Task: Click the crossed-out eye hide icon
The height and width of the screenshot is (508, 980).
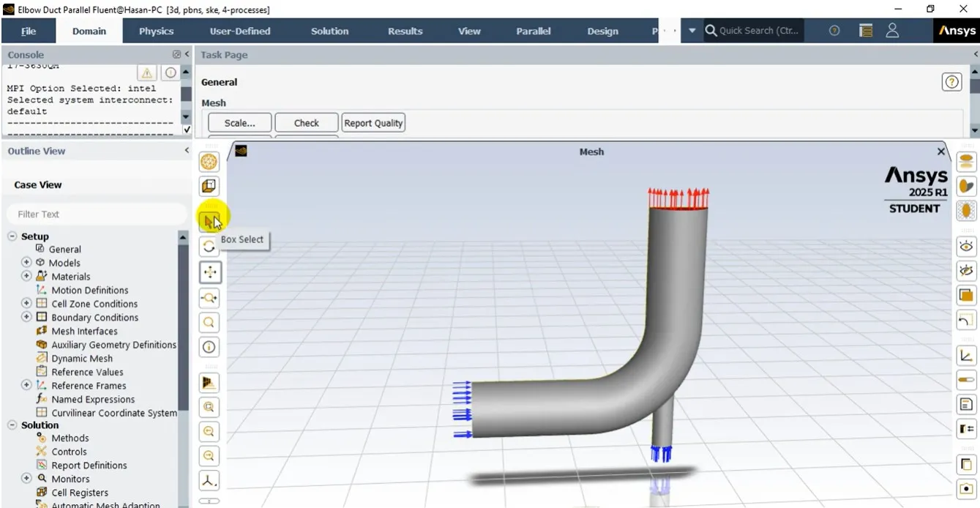Action: click(x=966, y=271)
